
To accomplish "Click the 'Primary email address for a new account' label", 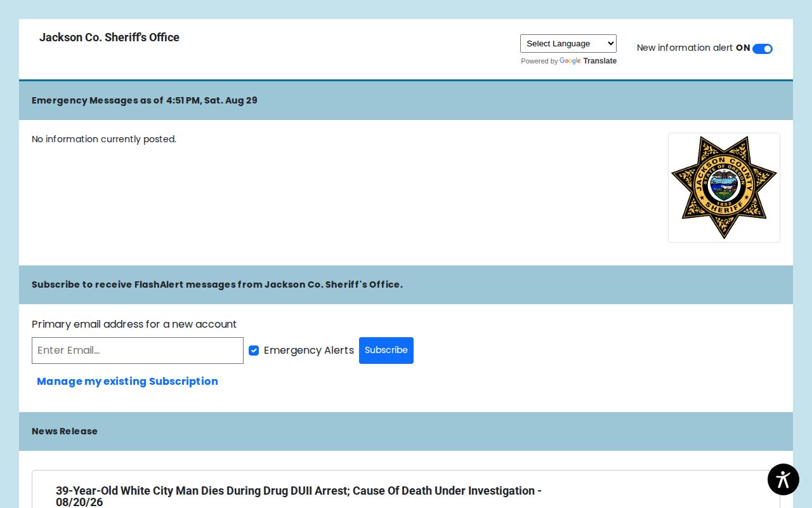I will pyautogui.click(x=134, y=324).
